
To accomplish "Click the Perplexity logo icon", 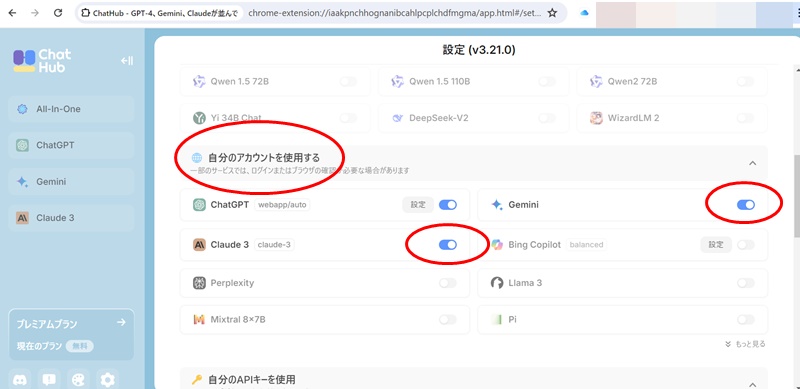I will coord(199,283).
